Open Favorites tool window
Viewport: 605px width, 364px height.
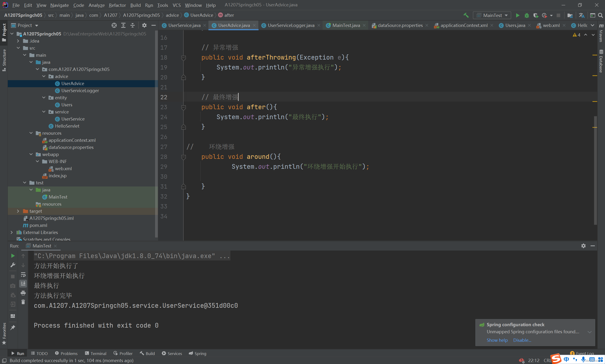click(x=4, y=334)
